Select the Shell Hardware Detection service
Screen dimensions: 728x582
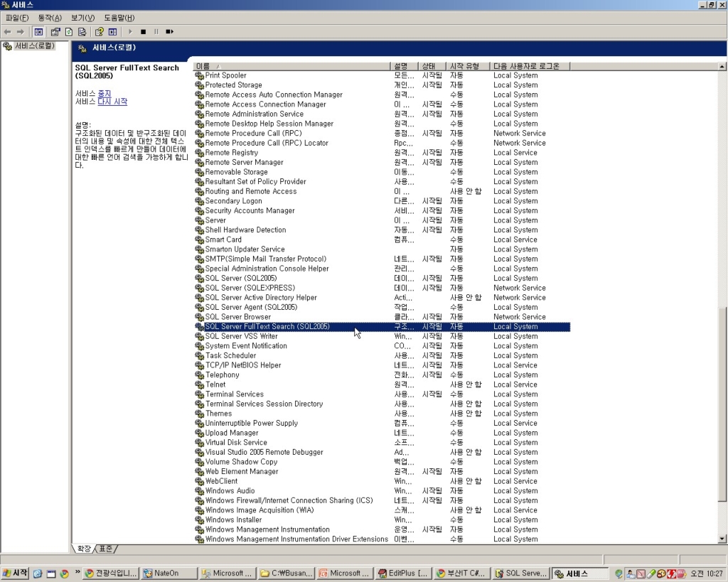click(x=382, y=230)
